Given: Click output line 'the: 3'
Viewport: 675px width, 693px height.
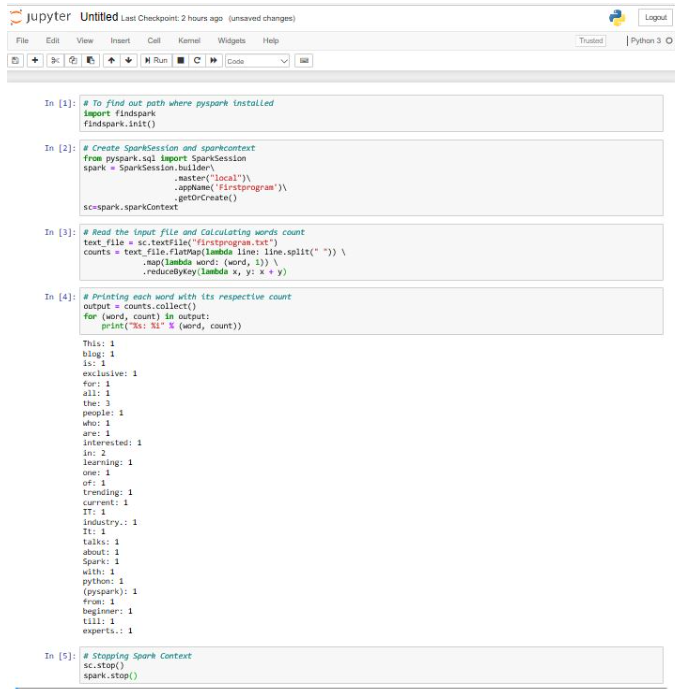Looking at the screenshot, I should [96, 403].
